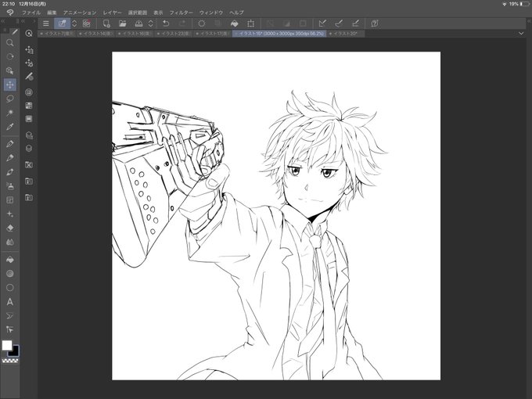Click the New canvas icon
This screenshot has height=399, width=532.
[x=106, y=23]
